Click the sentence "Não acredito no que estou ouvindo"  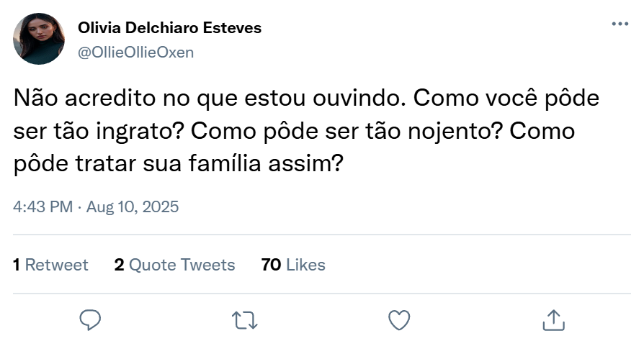coord(211,97)
